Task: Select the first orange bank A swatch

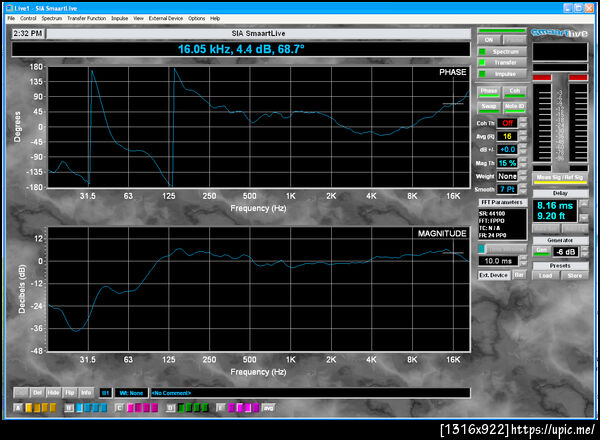Action: click(x=29, y=408)
